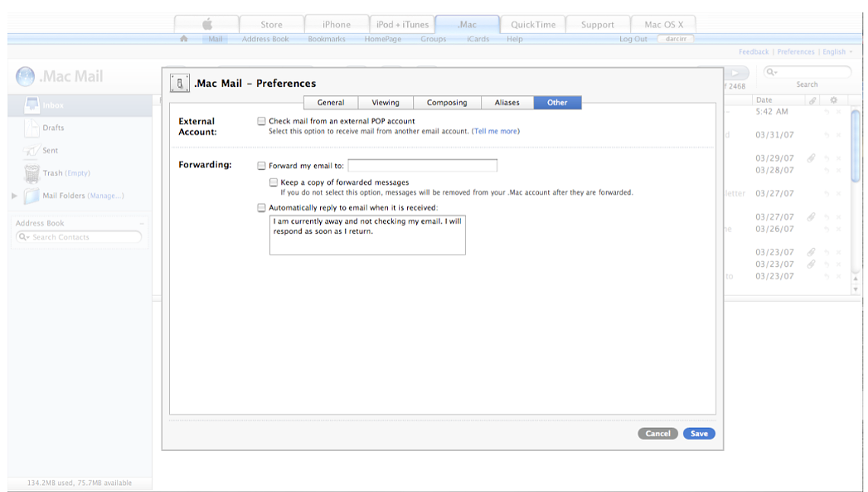Screen dimensions: 868x492
Task: Select the Other tab
Action: 557,102
